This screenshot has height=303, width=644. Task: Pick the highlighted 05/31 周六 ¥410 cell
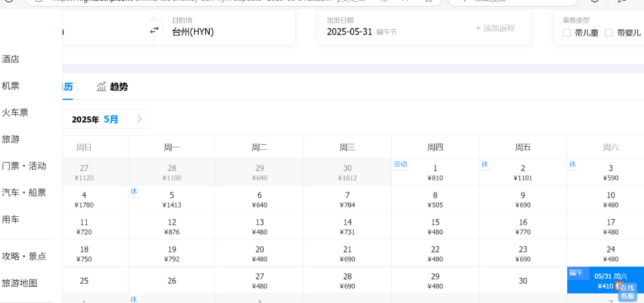click(605, 280)
